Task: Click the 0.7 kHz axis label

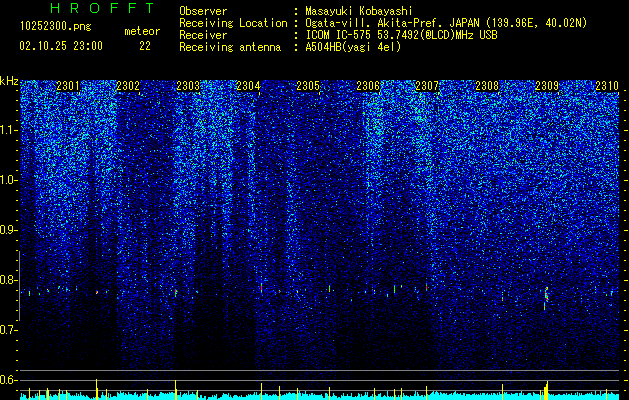Action: [9, 330]
